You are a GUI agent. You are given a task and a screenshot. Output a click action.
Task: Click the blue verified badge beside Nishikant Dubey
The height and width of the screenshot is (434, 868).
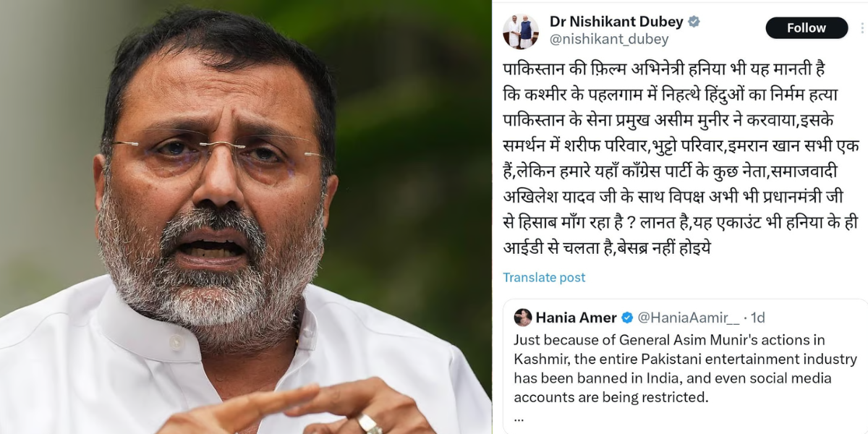tap(694, 22)
